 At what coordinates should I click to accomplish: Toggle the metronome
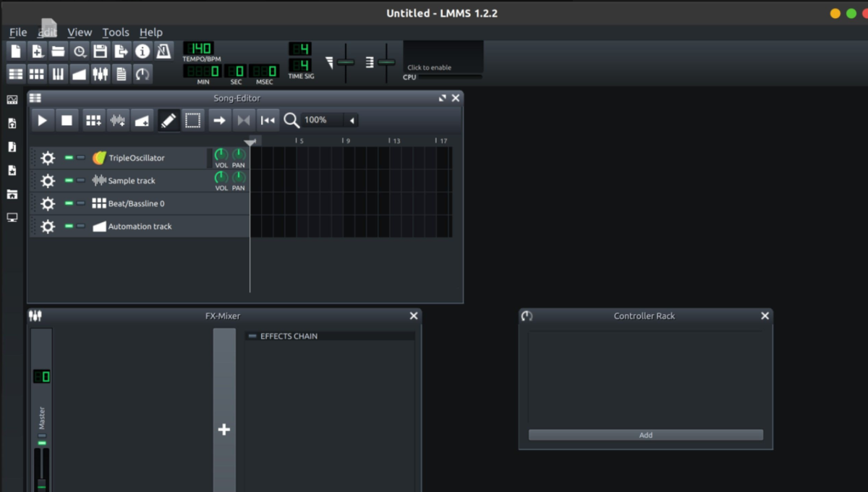[x=163, y=51]
